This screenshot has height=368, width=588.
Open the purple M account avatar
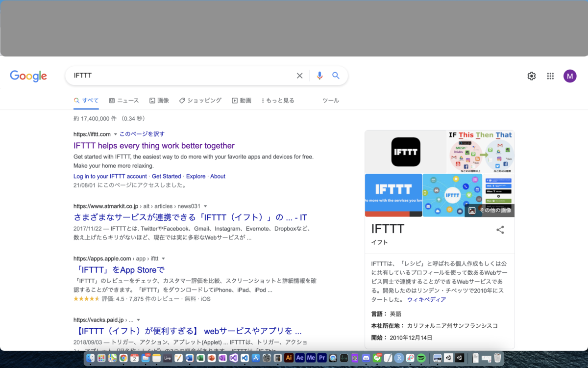tap(570, 76)
